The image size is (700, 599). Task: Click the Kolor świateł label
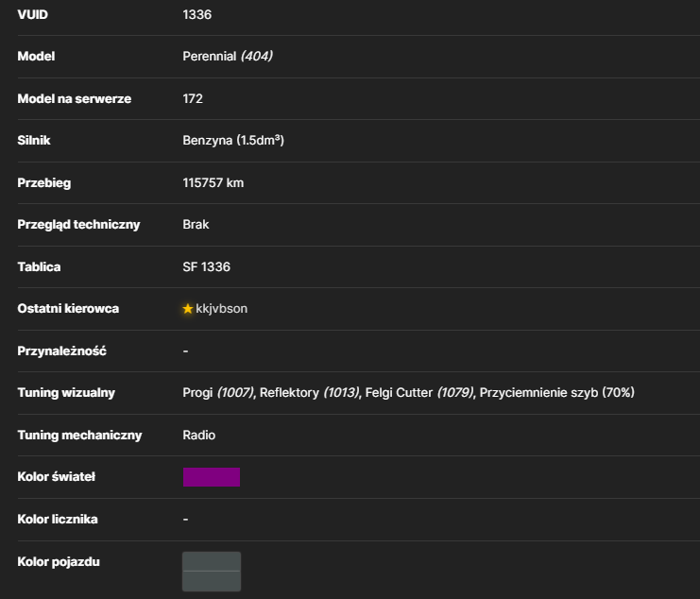57,477
